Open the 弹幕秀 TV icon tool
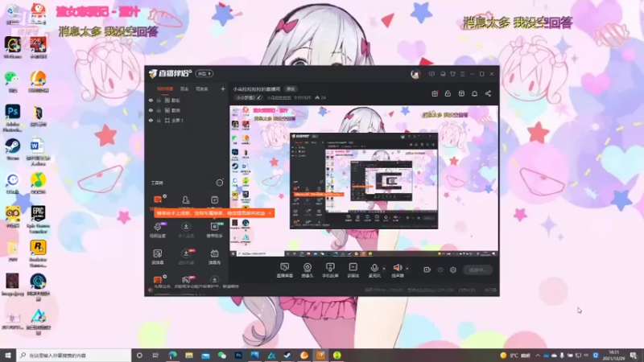 pos(214,257)
